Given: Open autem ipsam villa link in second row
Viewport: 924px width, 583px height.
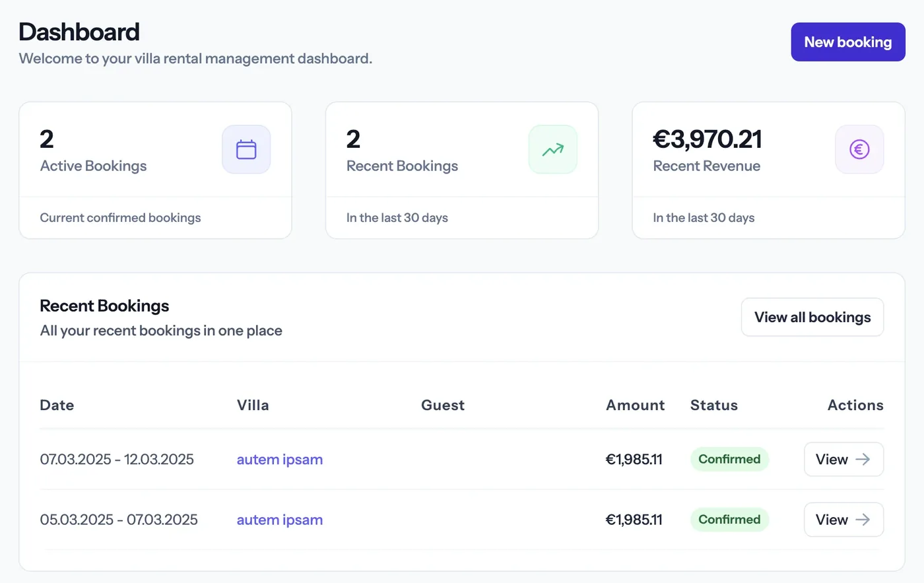Looking at the screenshot, I should 280,520.
